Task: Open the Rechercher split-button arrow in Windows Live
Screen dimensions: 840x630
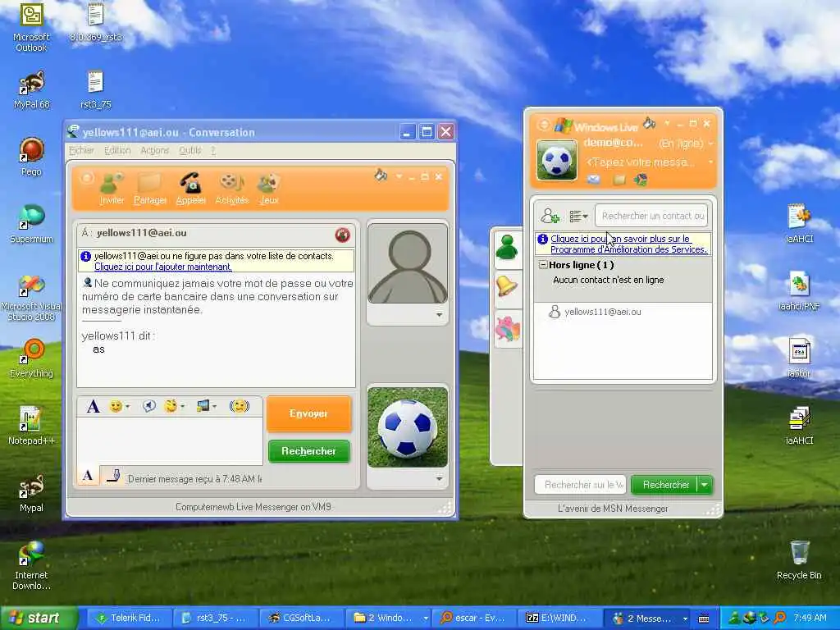Action: [705, 485]
